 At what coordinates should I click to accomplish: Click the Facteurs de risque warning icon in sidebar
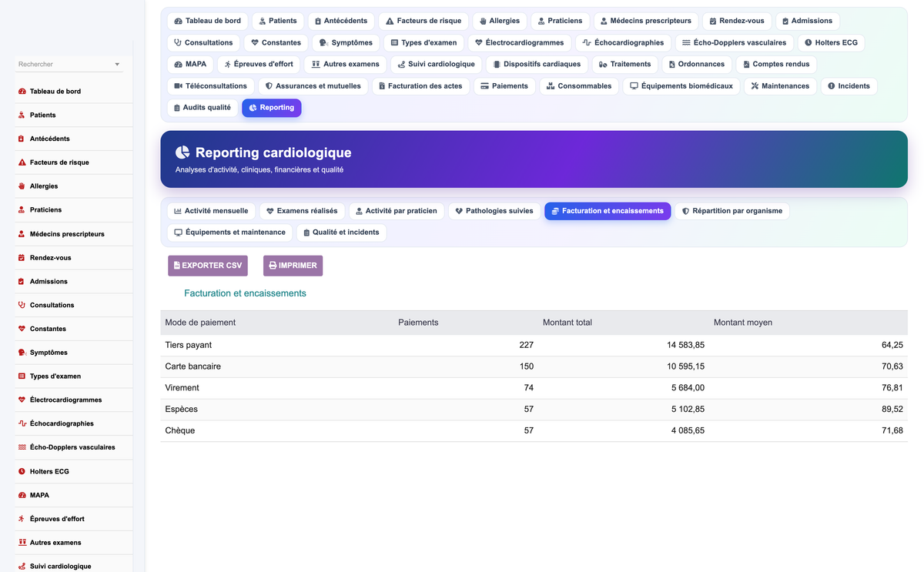click(x=22, y=163)
